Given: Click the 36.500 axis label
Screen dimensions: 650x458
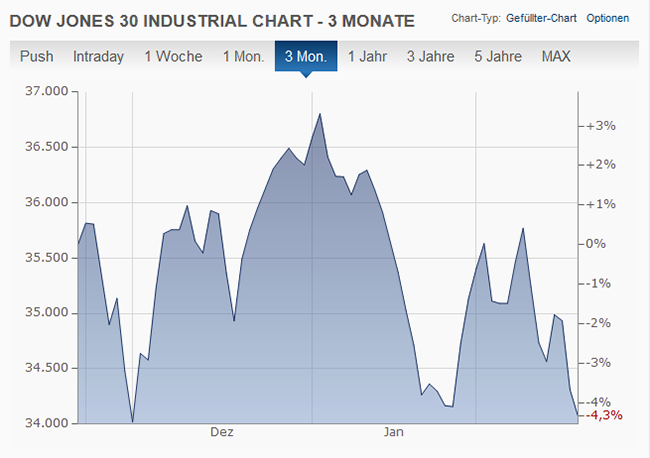Looking at the screenshot, I should (x=46, y=147).
